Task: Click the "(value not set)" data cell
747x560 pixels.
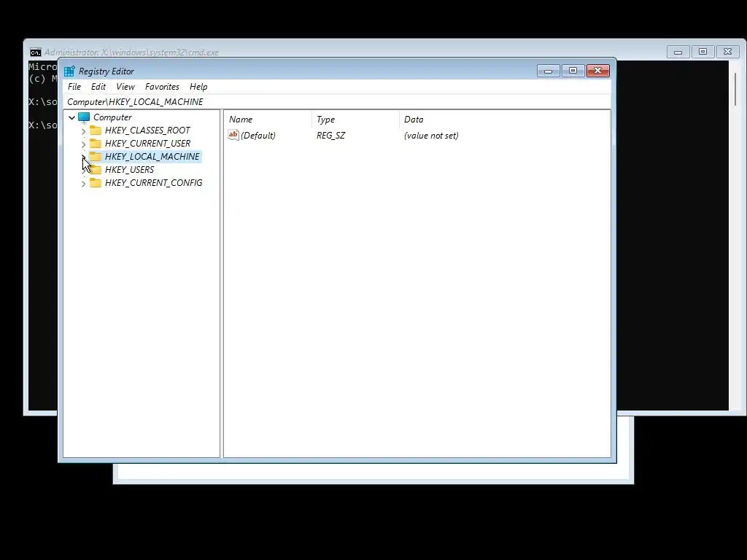Action: click(x=431, y=135)
